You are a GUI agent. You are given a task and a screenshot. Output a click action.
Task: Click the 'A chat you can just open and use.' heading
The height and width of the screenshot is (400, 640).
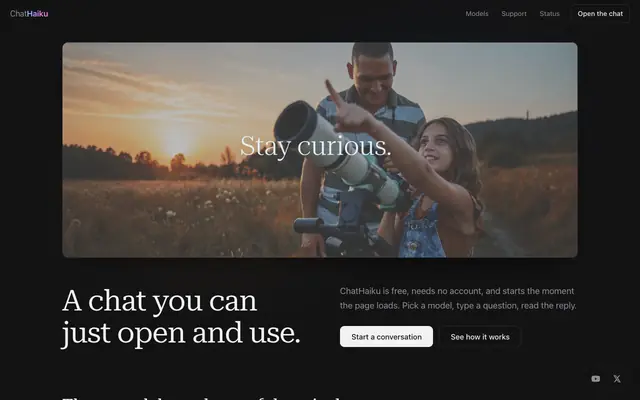(x=181, y=317)
